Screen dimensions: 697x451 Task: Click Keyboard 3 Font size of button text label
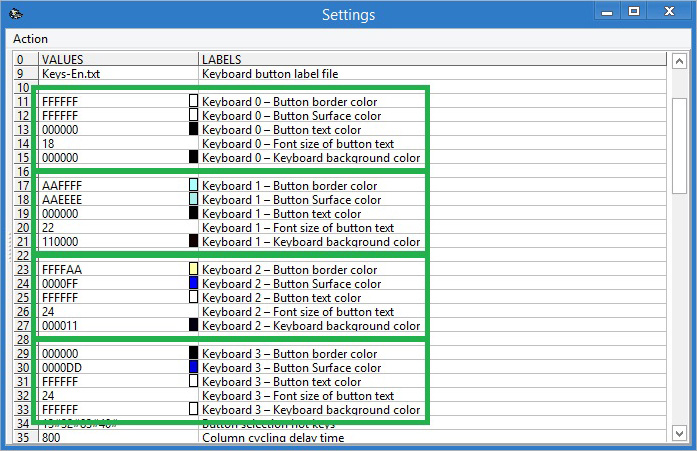coord(298,395)
